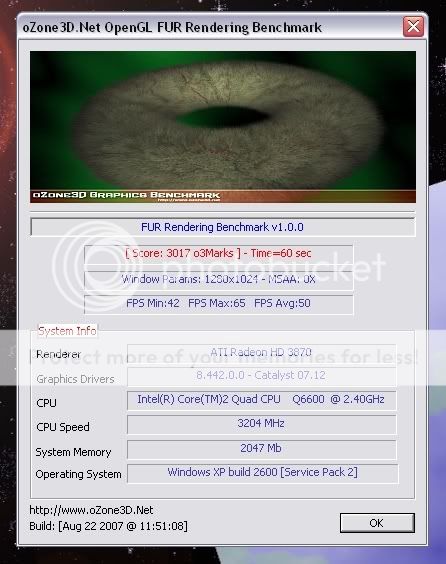
Task: Click the dialog title bar text
Action: (x=172, y=28)
